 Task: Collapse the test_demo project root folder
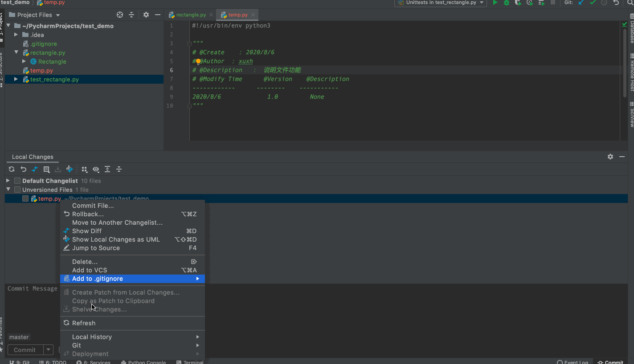[8, 26]
